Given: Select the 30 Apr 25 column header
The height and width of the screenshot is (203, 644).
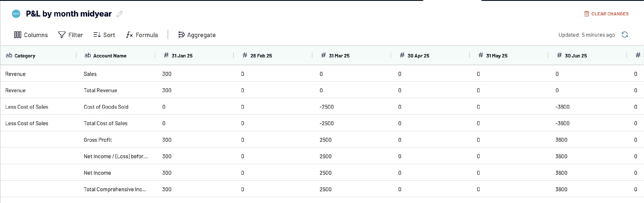Looking at the screenshot, I should pos(430,56).
